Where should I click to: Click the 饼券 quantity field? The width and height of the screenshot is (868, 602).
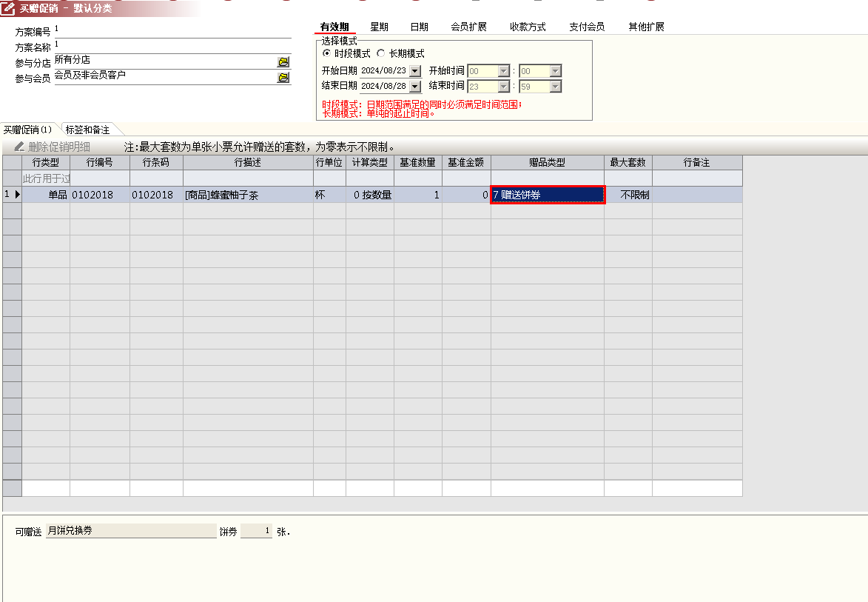click(256, 531)
